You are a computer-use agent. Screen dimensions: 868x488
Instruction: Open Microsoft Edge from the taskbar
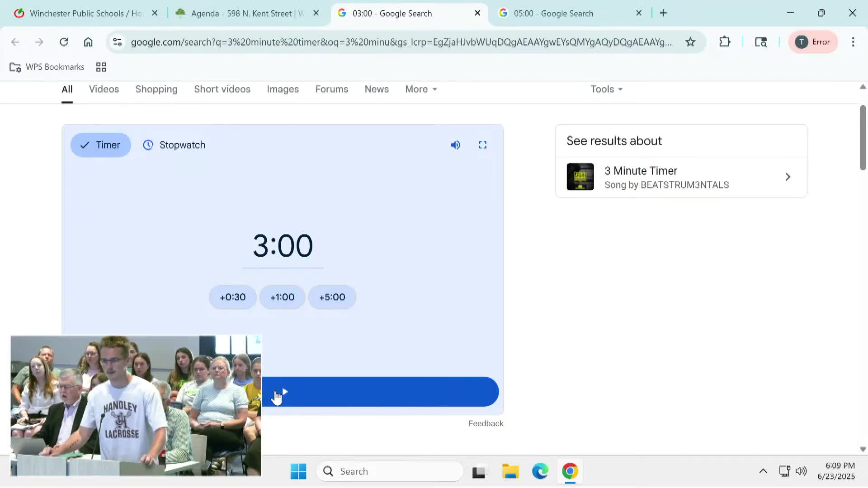coord(540,471)
